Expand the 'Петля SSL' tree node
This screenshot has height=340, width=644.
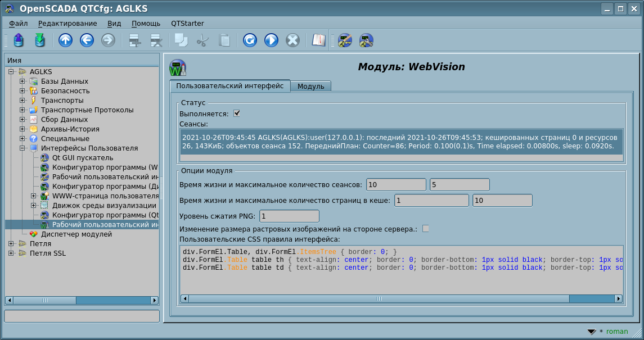(11, 253)
